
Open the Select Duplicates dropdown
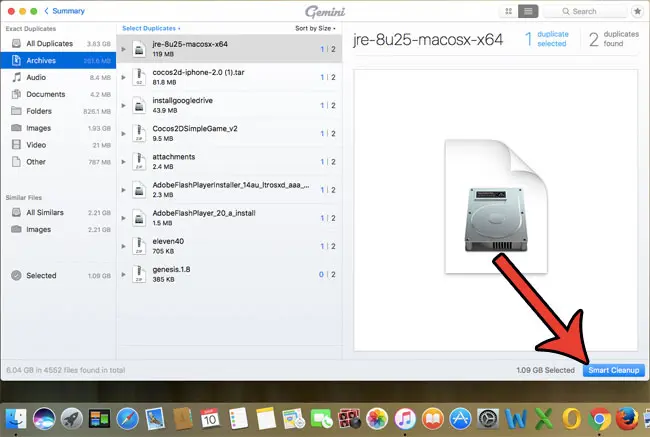point(151,28)
